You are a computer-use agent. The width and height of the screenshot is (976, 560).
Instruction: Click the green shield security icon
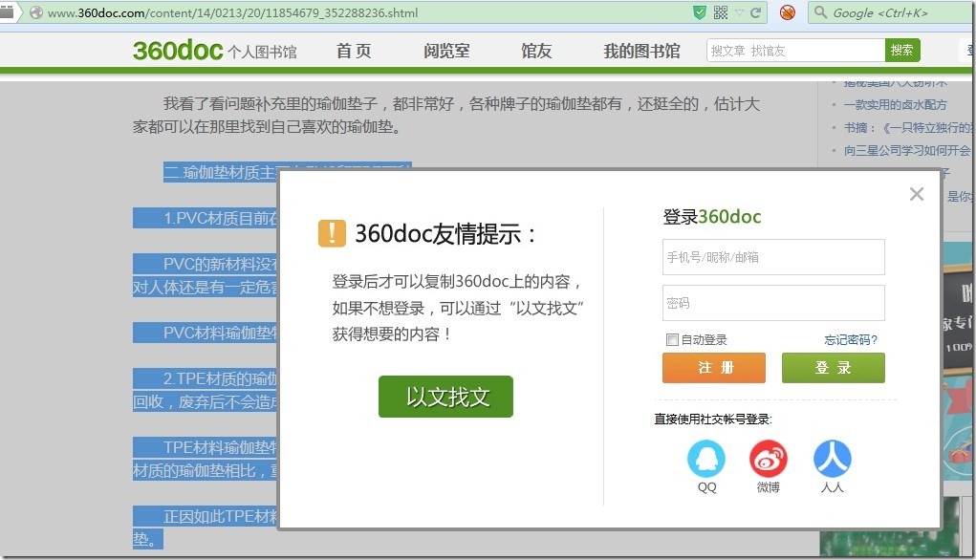[x=700, y=12]
